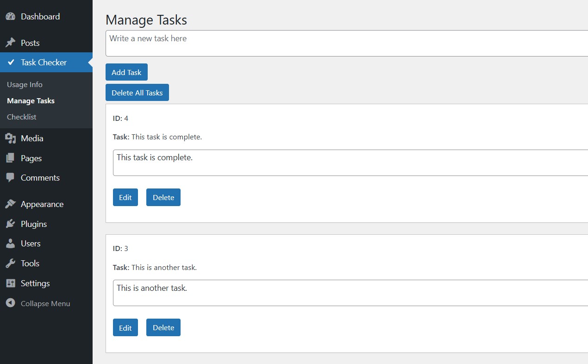Viewport: 588px width, 364px height.
Task: Click the Dashboard gauge icon
Action: point(10,17)
